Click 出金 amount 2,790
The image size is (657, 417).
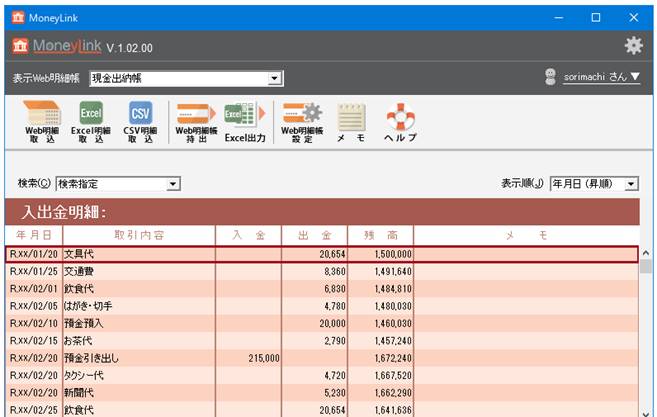point(335,341)
